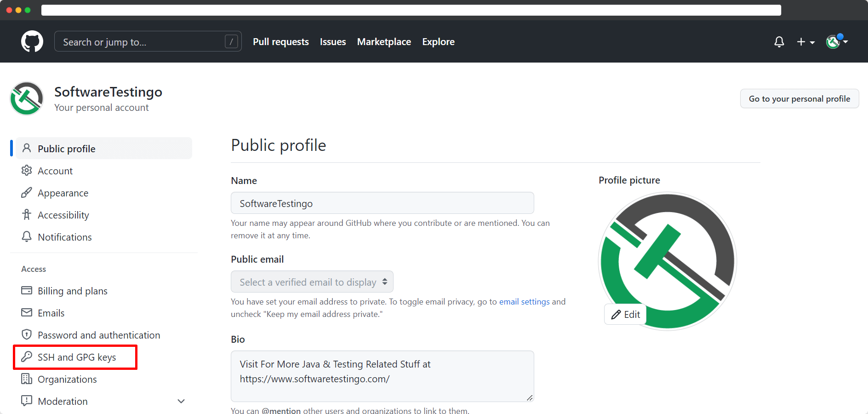Click the key icon beside SSH keys

click(x=27, y=356)
